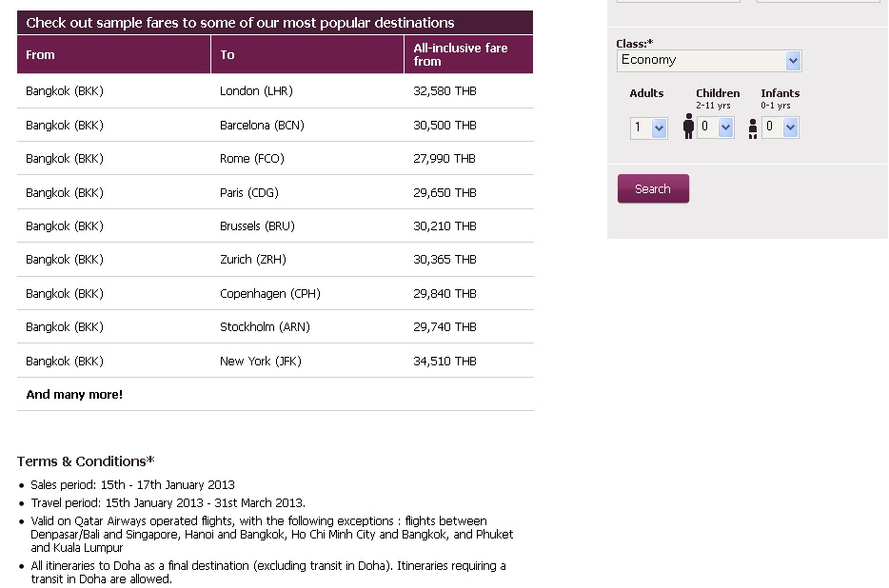Expand the Children count dropdown

point(716,127)
